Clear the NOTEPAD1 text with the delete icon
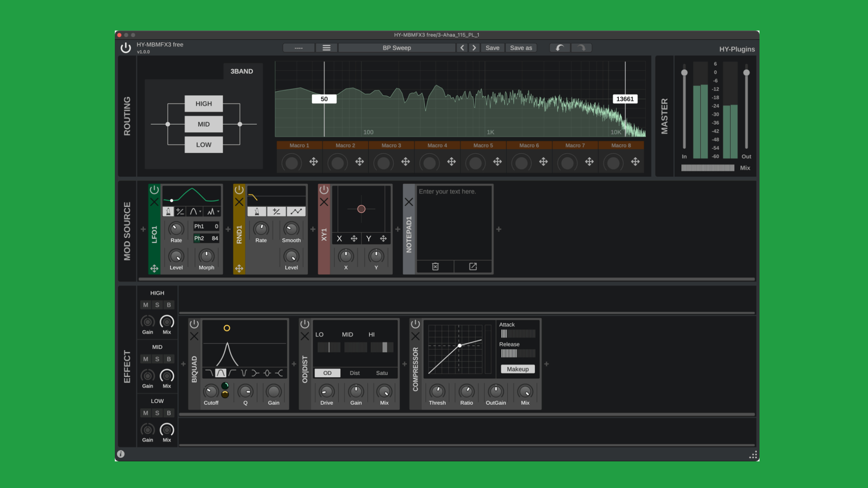The height and width of the screenshot is (488, 868). (x=435, y=267)
